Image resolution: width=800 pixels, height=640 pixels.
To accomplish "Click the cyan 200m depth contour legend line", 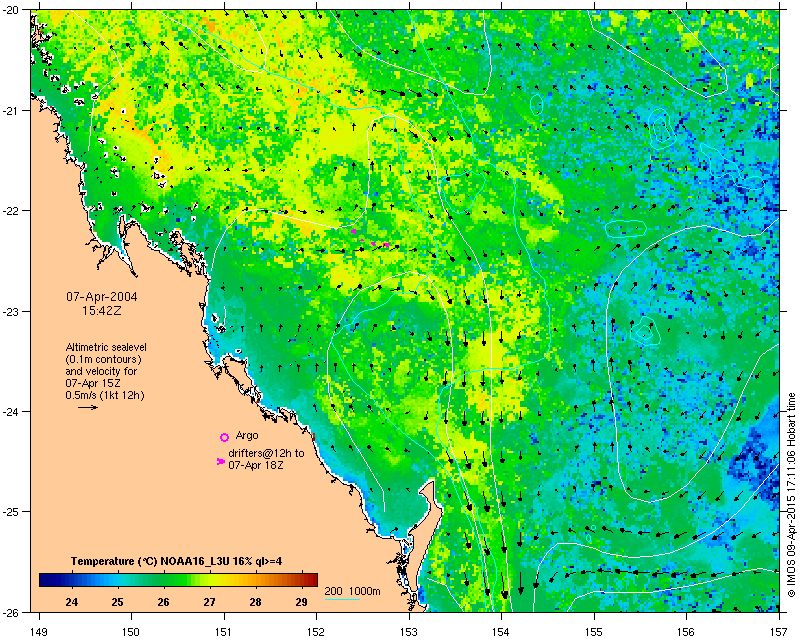I will click(x=342, y=599).
